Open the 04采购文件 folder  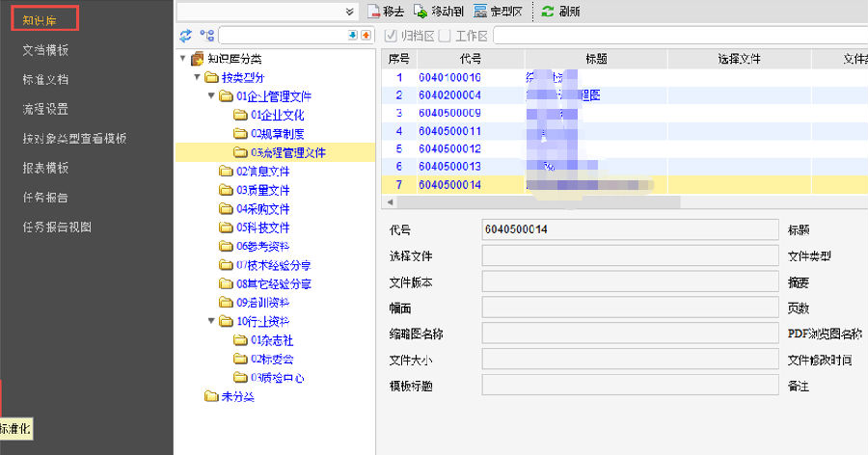point(255,209)
